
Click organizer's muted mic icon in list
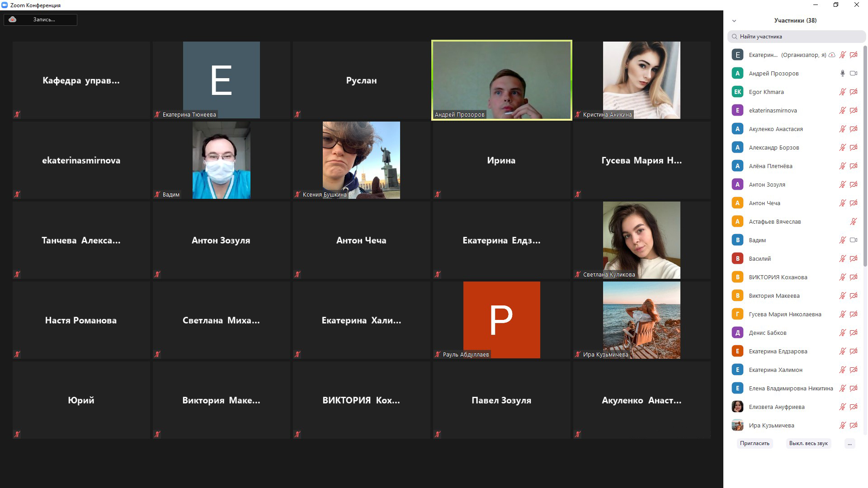point(842,55)
